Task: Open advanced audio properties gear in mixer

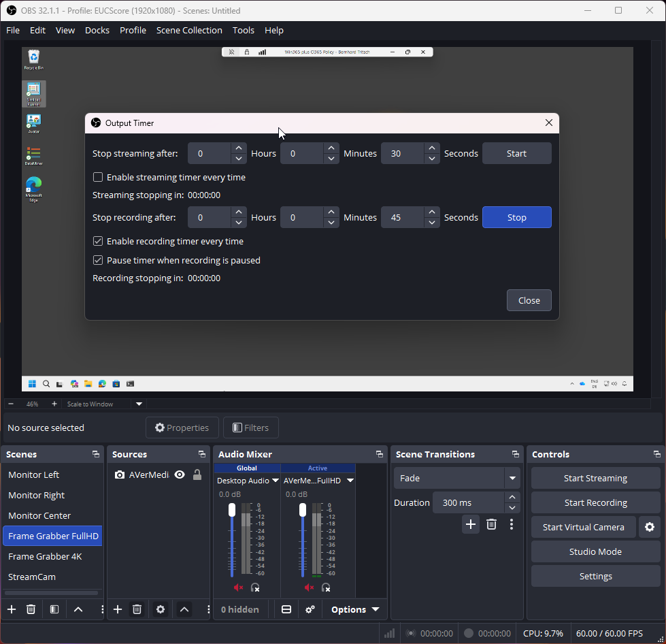Action: tap(310, 609)
